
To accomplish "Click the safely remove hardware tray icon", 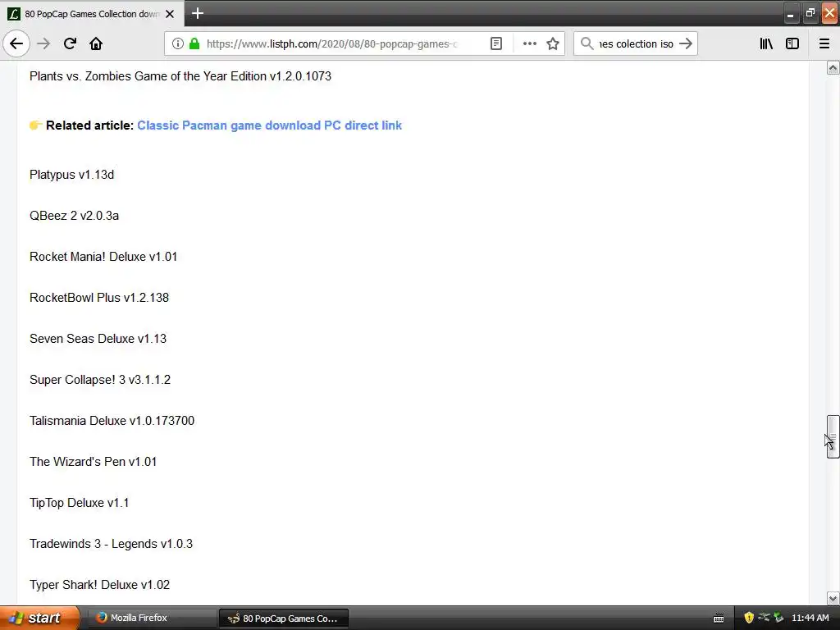I will click(x=778, y=618).
